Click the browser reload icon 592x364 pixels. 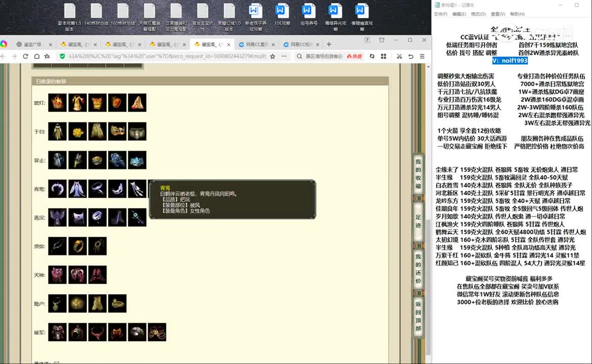tap(25, 56)
